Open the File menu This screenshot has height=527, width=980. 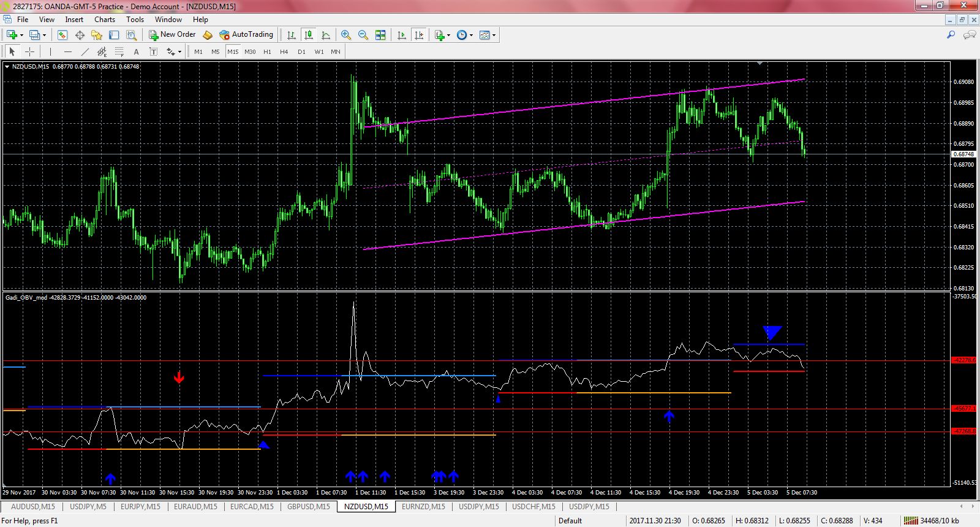pos(23,20)
